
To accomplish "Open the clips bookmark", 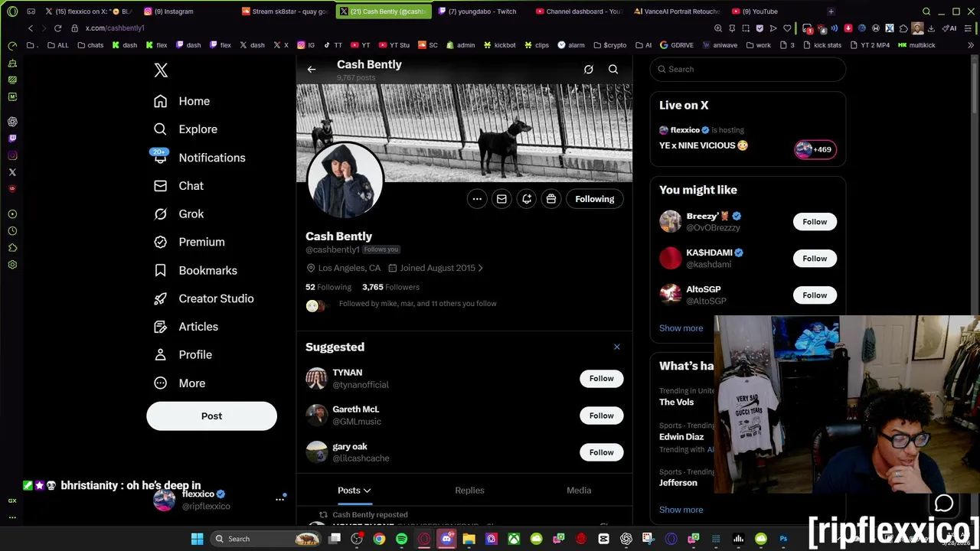I will click(x=537, y=45).
